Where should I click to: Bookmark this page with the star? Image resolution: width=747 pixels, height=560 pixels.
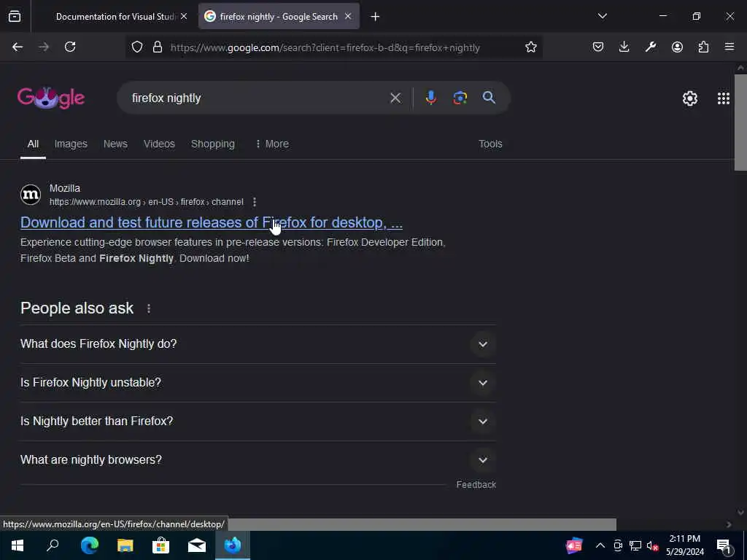(531, 47)
